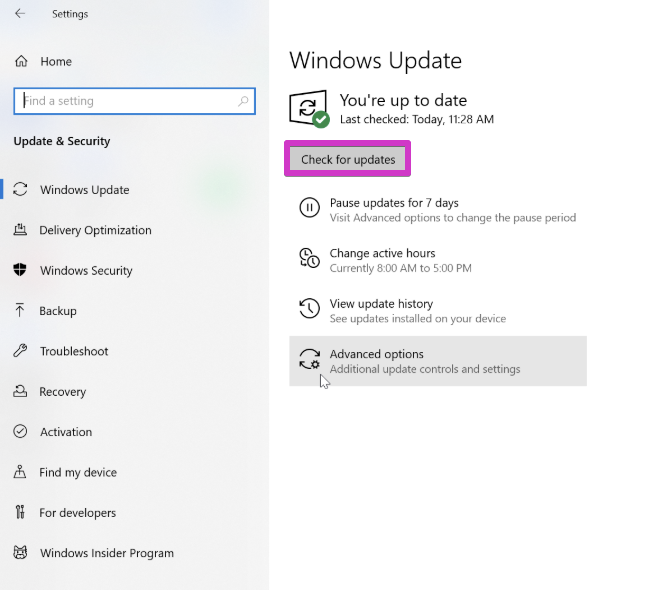Open View update history

pyautogui.click(x=381, y=304)
